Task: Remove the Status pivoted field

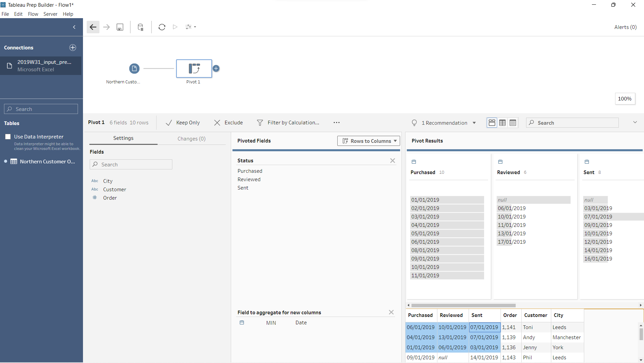Action: (392, 161)
